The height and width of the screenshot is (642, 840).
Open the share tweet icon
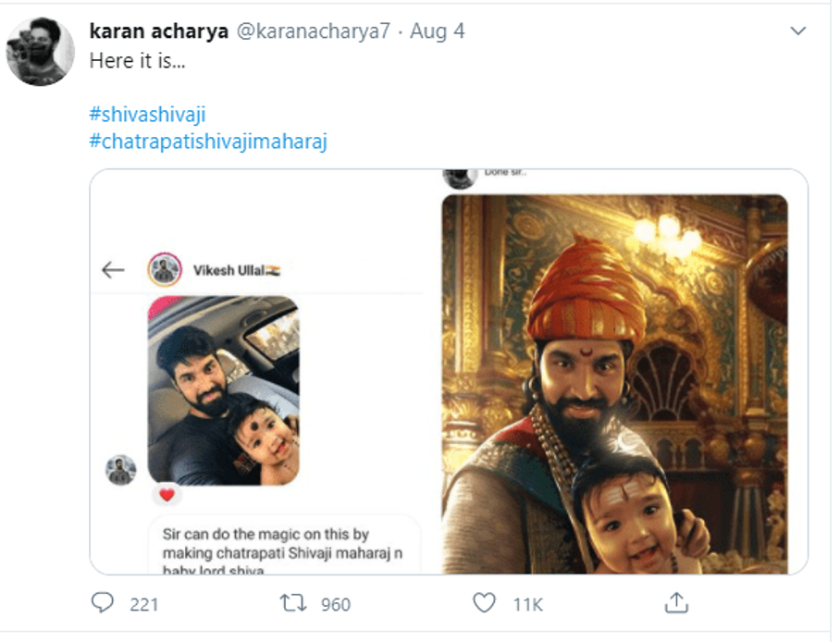676,603
